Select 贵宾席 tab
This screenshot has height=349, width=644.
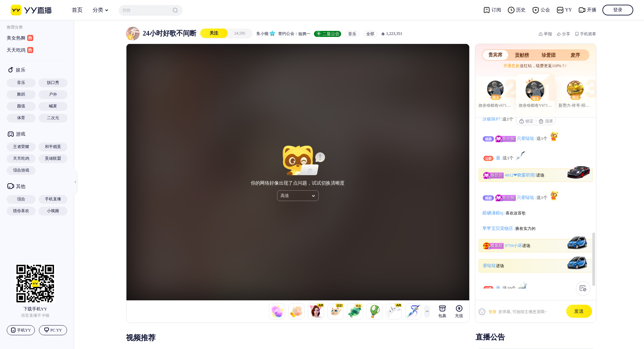point(495,55)
